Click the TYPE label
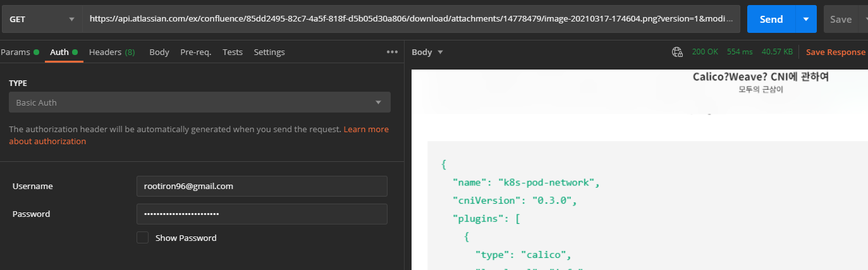 (18, 83)
